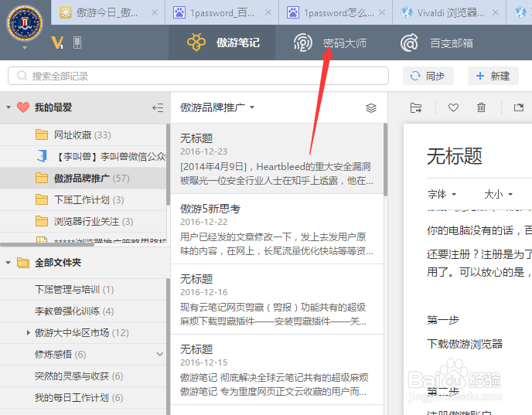This screenshot has width=532, height=415.
Task: Click the share note icon
Action: pos(519,108)
